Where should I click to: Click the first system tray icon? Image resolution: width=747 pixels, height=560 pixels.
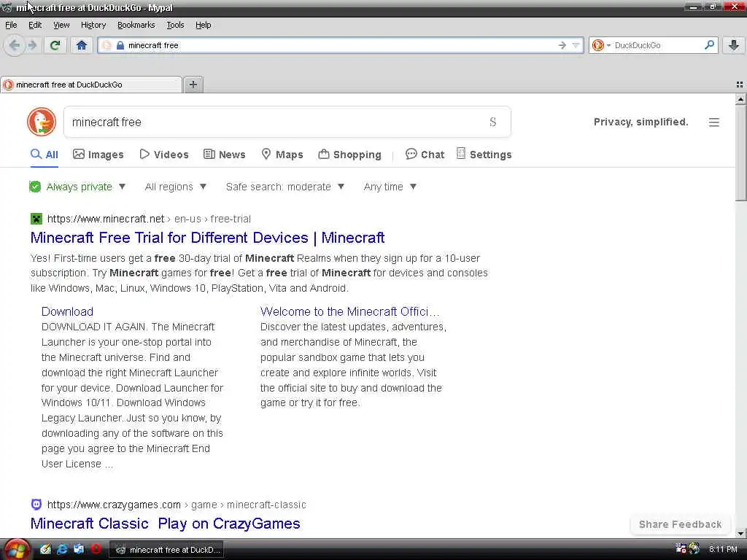(681, 549)
